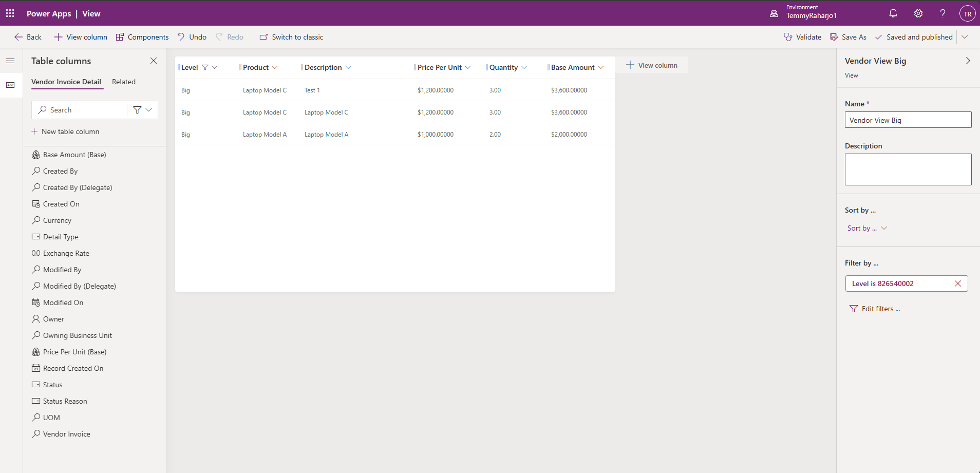Viewport: 980px width, 473px height.
Task: Click New table column
Action: (x=65, y=131)
